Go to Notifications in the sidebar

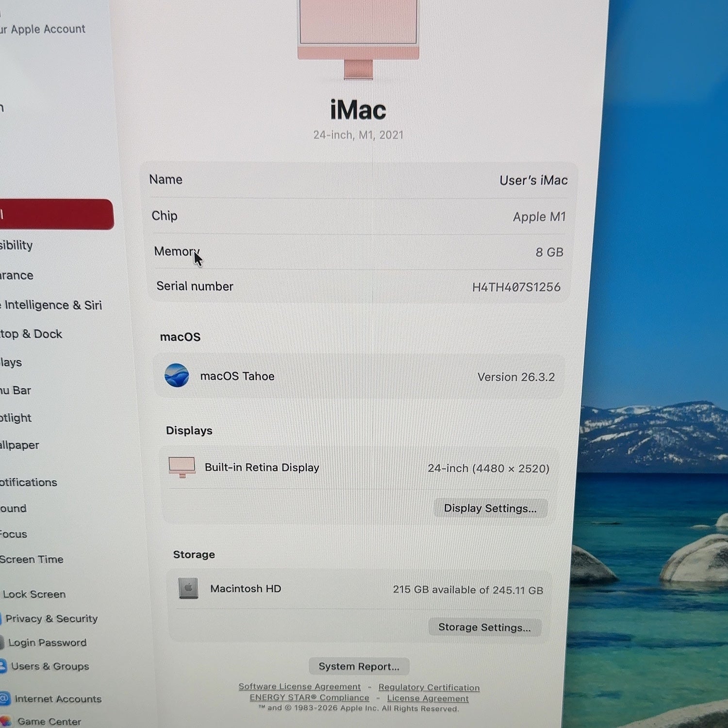click(x=29, y=482)
